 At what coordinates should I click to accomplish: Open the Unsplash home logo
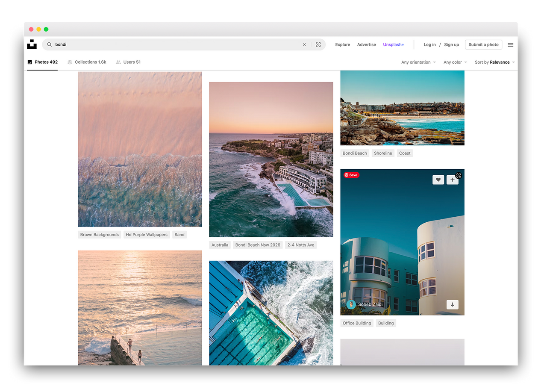coord(32,44)
